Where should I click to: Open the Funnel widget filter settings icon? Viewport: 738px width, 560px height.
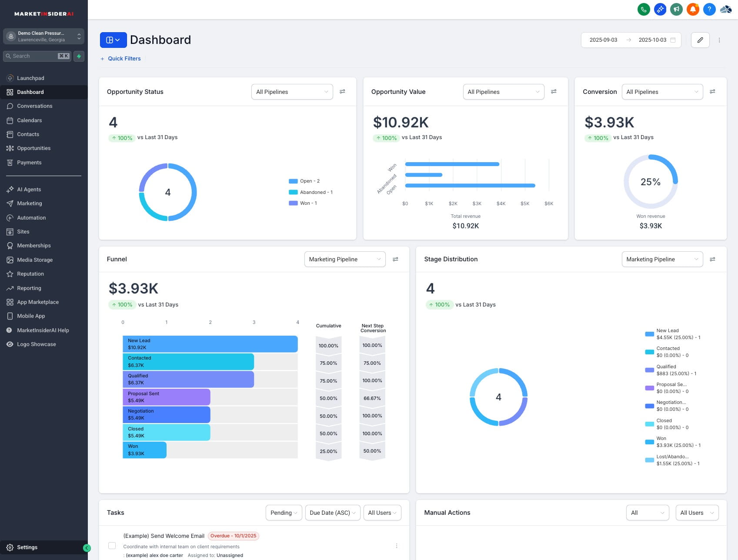pyautogui.click(x=395, y=259)
